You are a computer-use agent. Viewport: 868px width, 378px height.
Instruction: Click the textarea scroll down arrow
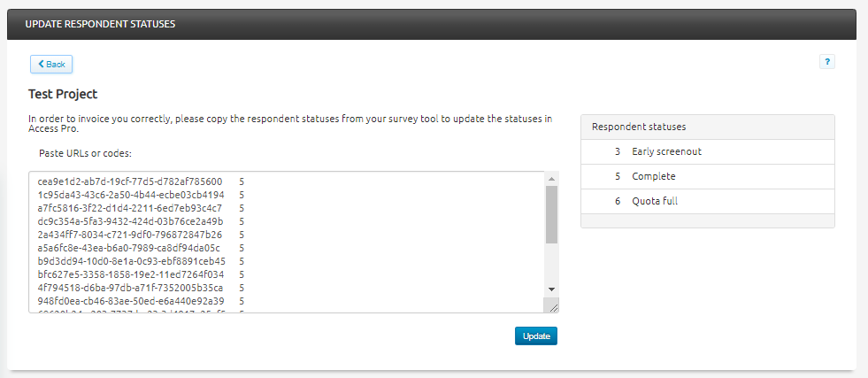[x=551, y=289]
